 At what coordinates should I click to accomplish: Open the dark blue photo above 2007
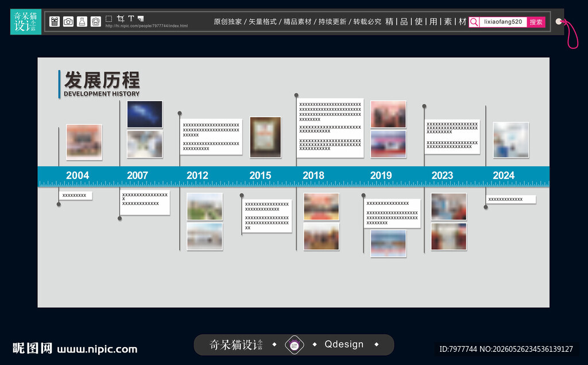(145, 114)
